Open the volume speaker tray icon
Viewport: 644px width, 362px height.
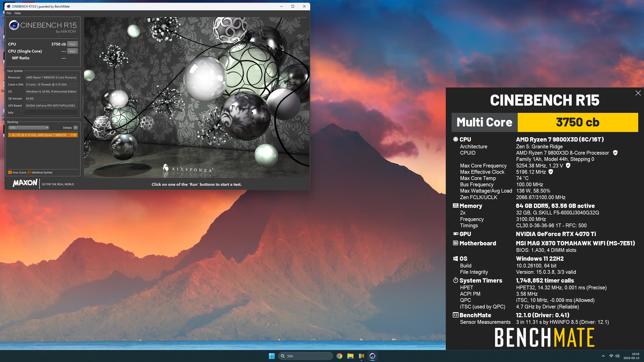point(617,356)
